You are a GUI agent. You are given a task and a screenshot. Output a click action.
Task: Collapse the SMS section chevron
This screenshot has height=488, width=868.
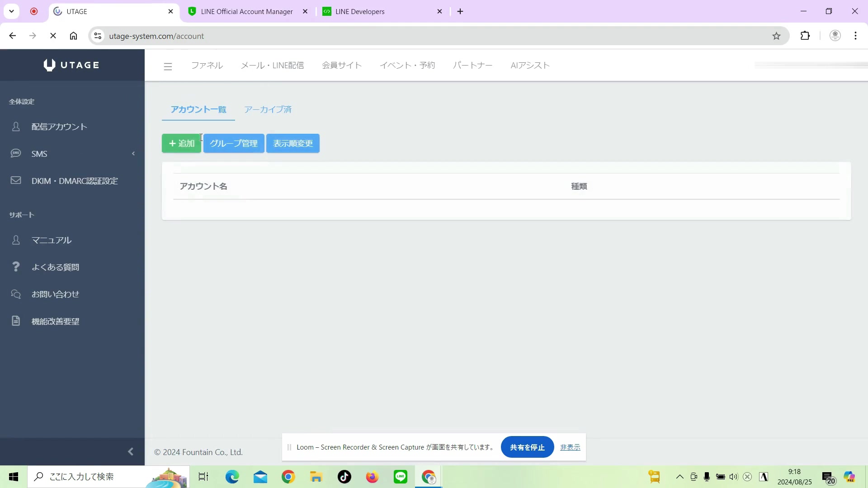point(133,154)
